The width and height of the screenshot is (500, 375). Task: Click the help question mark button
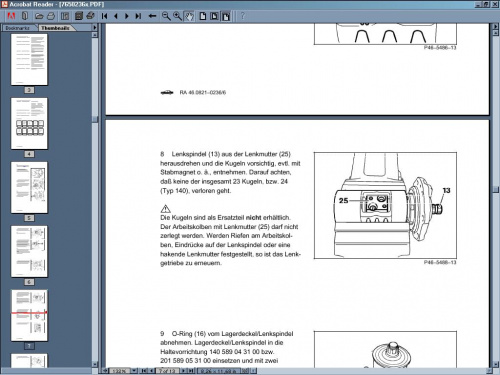[x=243, y=16]
